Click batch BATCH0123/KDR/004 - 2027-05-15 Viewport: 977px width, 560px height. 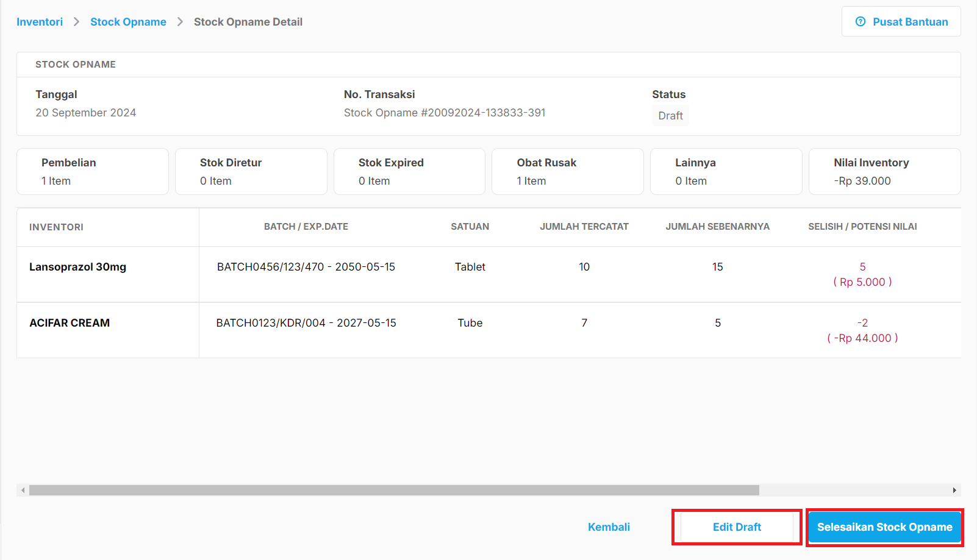click(x=306, y=323)
